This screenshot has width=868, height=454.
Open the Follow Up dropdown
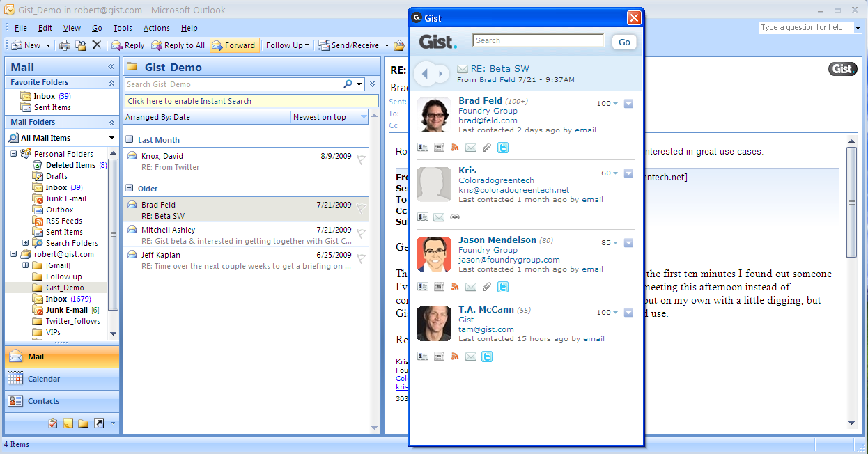(x=288, y=45)
